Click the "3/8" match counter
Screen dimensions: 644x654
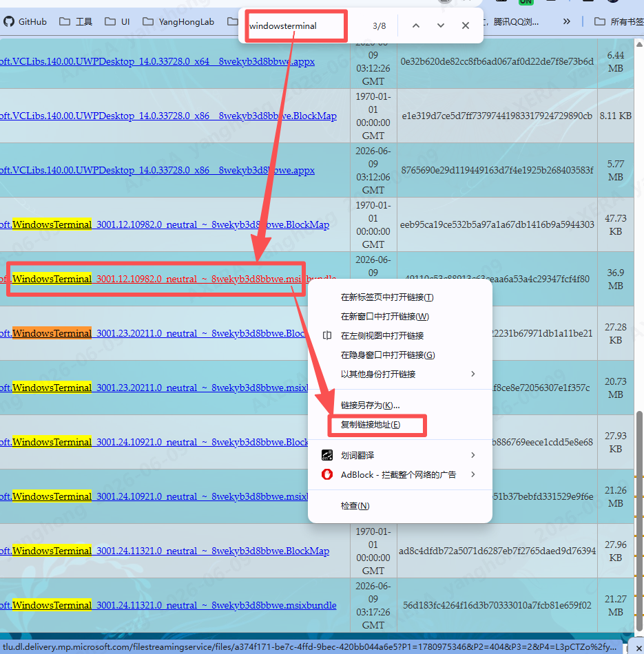[379, 26]
